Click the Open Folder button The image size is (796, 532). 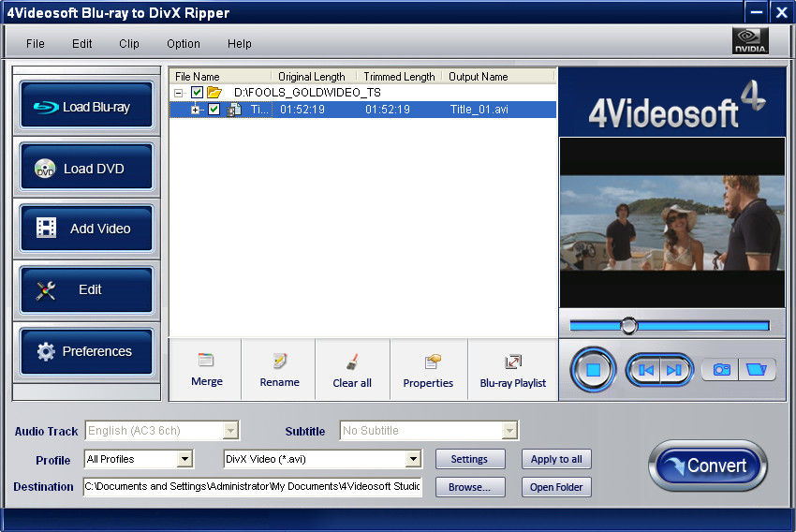click(x=556, y=487)
